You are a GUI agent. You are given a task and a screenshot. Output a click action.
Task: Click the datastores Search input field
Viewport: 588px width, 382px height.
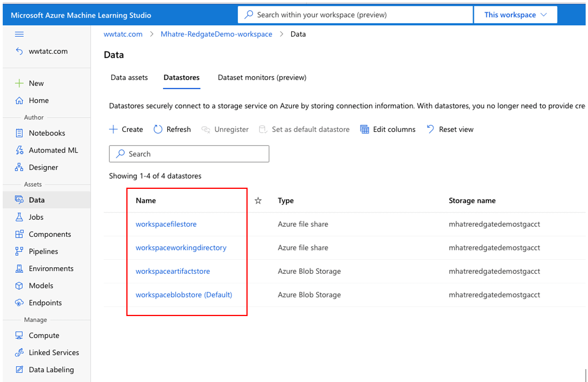(x=189, y=154)
